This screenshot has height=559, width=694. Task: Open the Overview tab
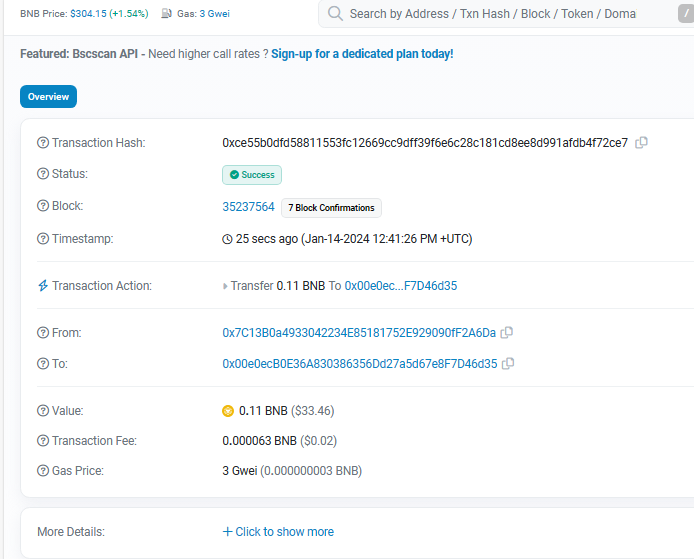pos(48,96)
